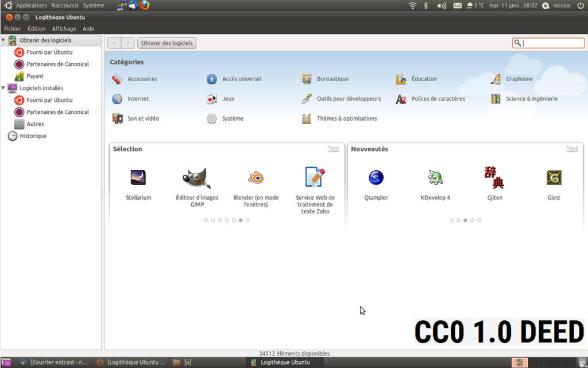The image size is (588, 368).
Task: Open the KDevelop 4 icon
Action: coord(435,178)
